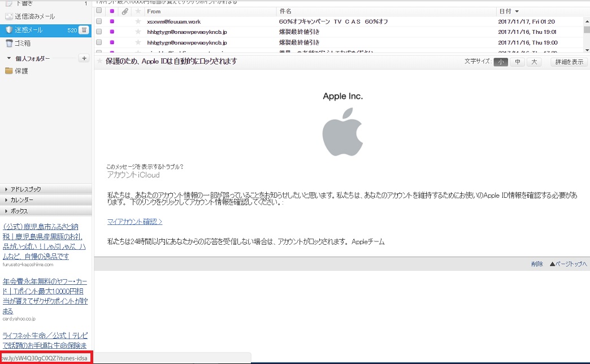Click the purple marker on the 60%オフキャンペーン row

pos(112,21)
